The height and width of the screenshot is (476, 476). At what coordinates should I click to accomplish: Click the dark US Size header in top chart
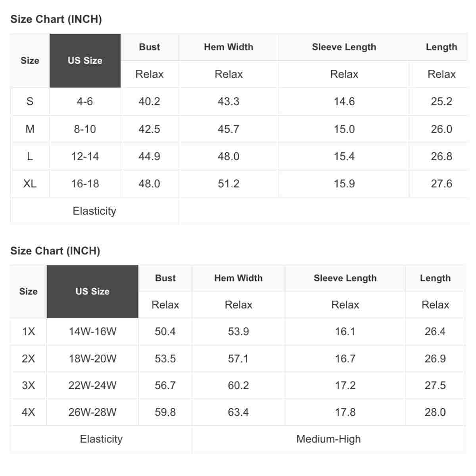click(x=85, y=61)
